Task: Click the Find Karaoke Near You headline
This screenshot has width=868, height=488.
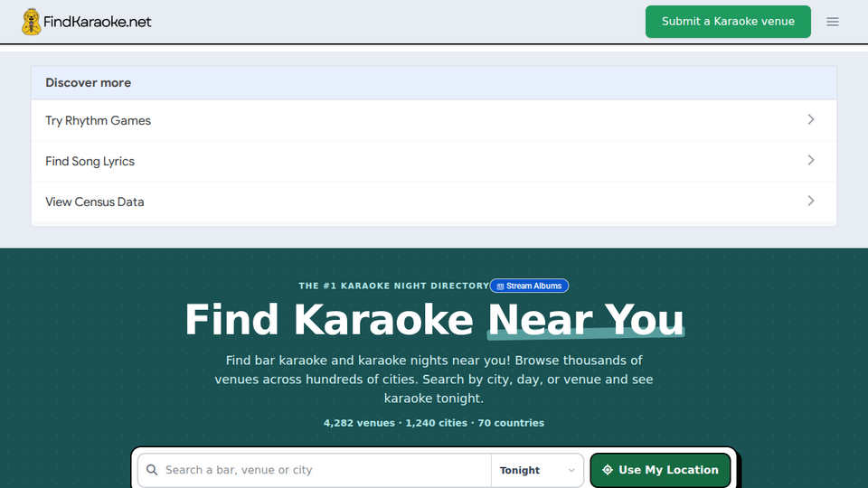Action: [x=434, y=320]
